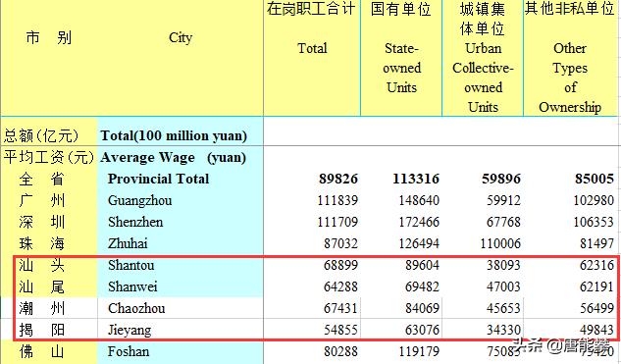Screen dimensions: 621x364
Task: Select the 'Shenzhen' cell
Action: point(135,222)
